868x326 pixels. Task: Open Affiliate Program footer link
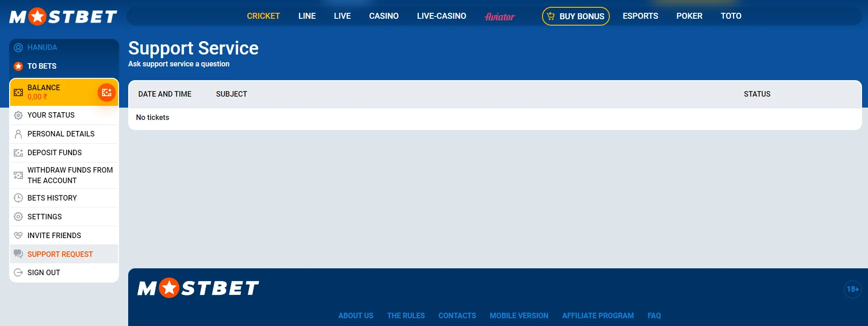click(x=598, y=316)
